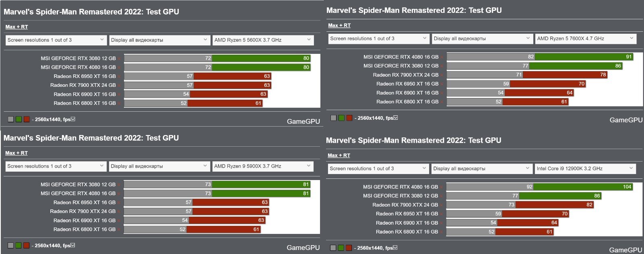Click Max + RT link in Ryzen 5 7600X chart
The width and height of the screenshot is (644, 254).
pyautogui.click(x=339, y=25)
